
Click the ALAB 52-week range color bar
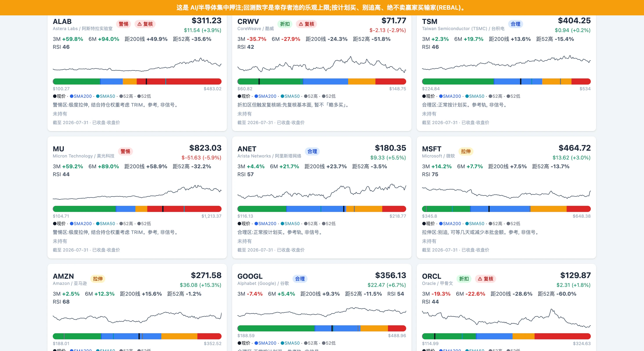point(137,81)
